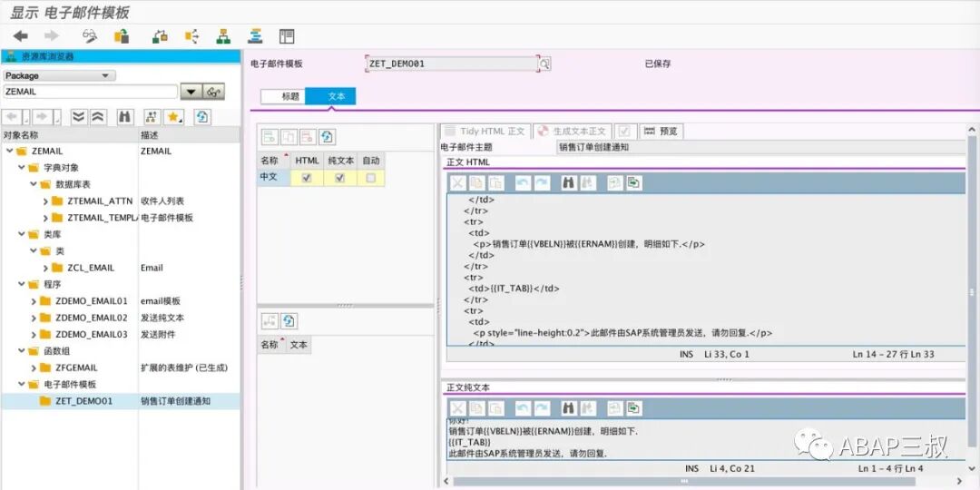The width and height of the screenshot is (980, 490).
Task: Expand the ZFGEMAIL function group node
Action: pyautogui.click(x=34, y=368)
